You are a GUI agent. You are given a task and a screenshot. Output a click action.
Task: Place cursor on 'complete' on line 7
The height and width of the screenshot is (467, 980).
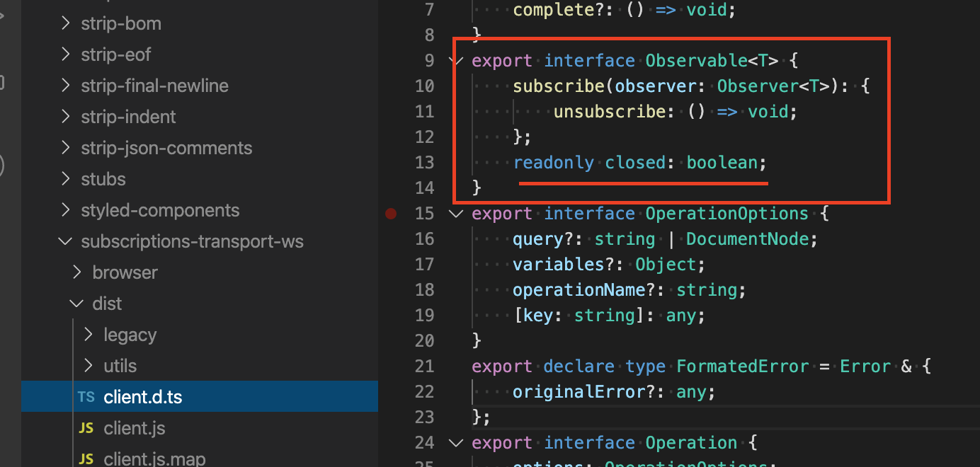pos(554,10)
